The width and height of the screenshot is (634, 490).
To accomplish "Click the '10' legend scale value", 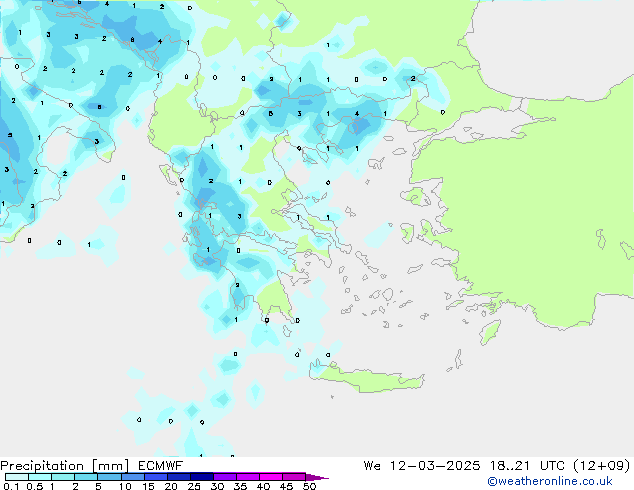I will [125, 486].
